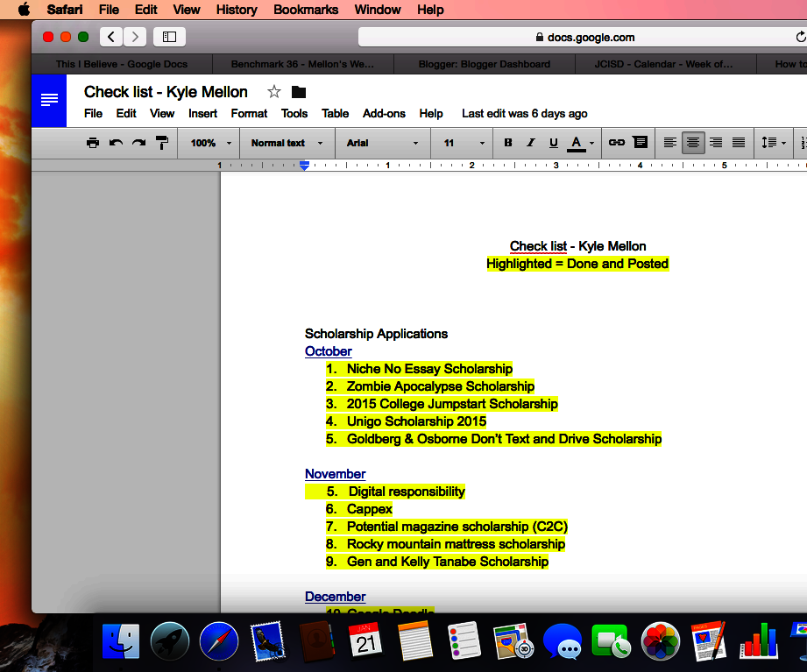The width and height of the screenshot is (807, 672).
Task: Toggle Bold formatting
Action: (x=508, y=143)
